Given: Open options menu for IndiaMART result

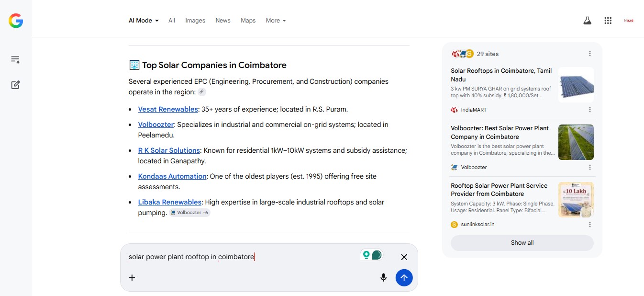Looking at the screenshot, I should click(590, 110).
